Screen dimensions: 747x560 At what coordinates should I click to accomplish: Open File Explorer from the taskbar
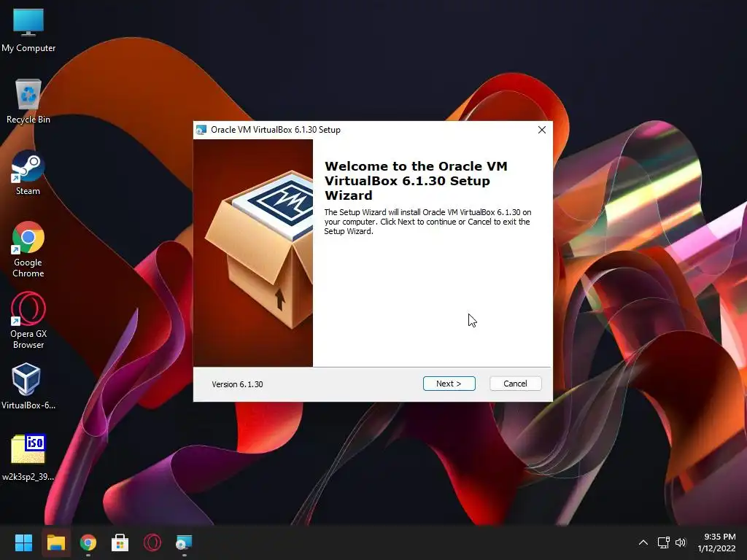coord(55,542)
